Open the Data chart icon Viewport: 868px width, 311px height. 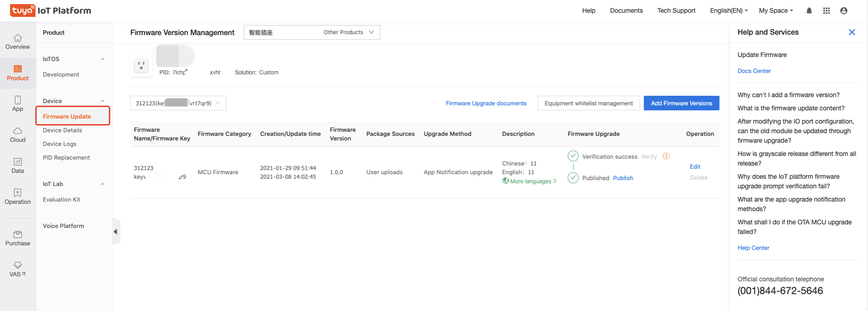18,162
